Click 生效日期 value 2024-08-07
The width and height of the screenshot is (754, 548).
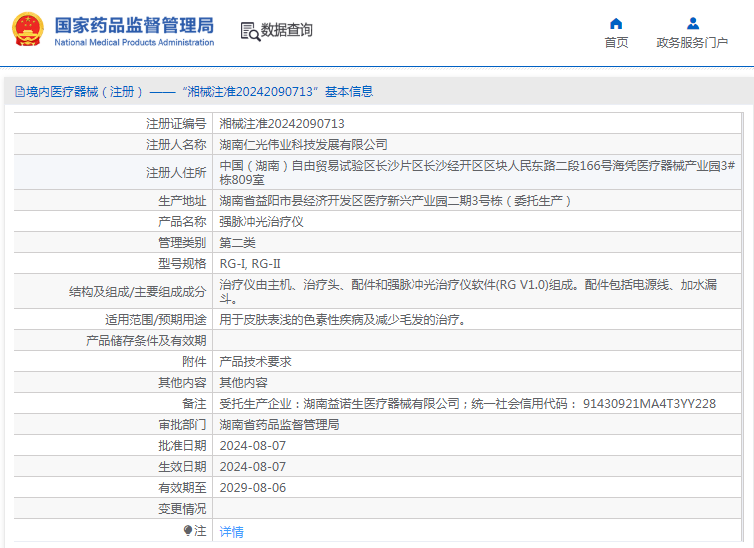[x=252, y=467]
